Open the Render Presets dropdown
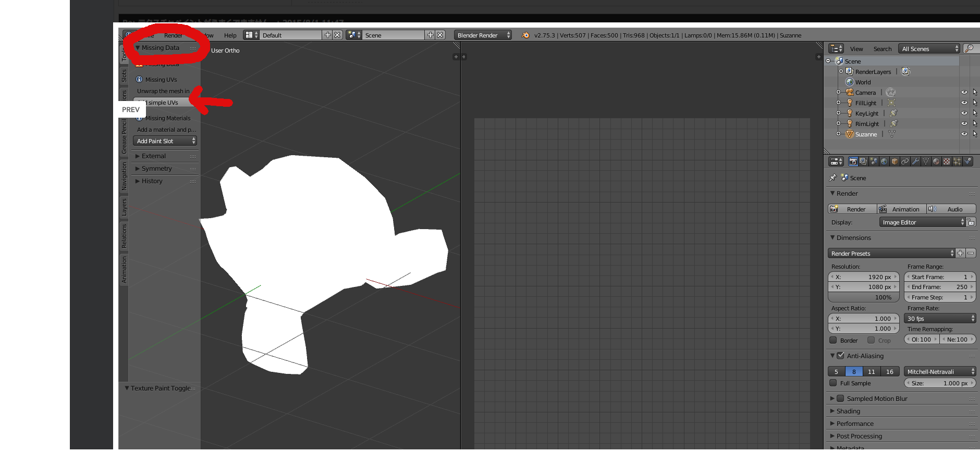The image size is (980, 452). click(891, 253)
